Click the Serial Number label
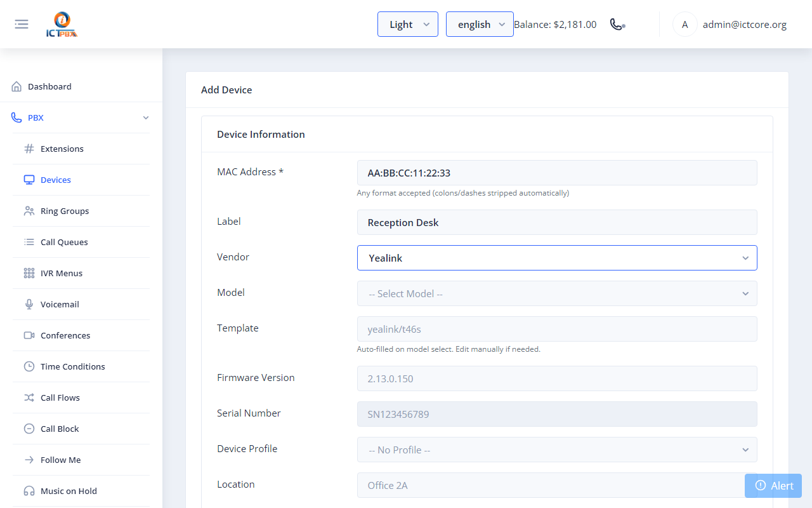812x508 pixels. 249,413
